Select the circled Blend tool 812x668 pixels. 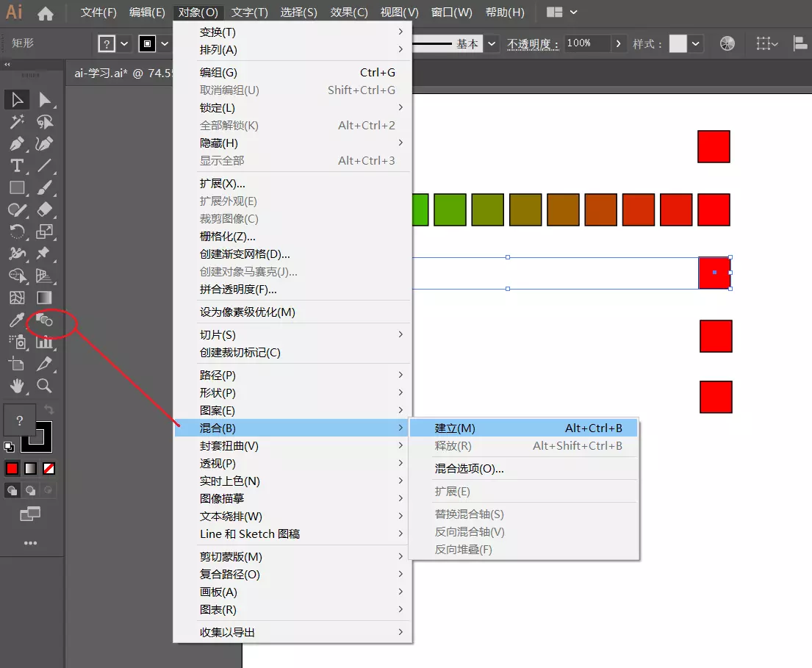[44, 320]
